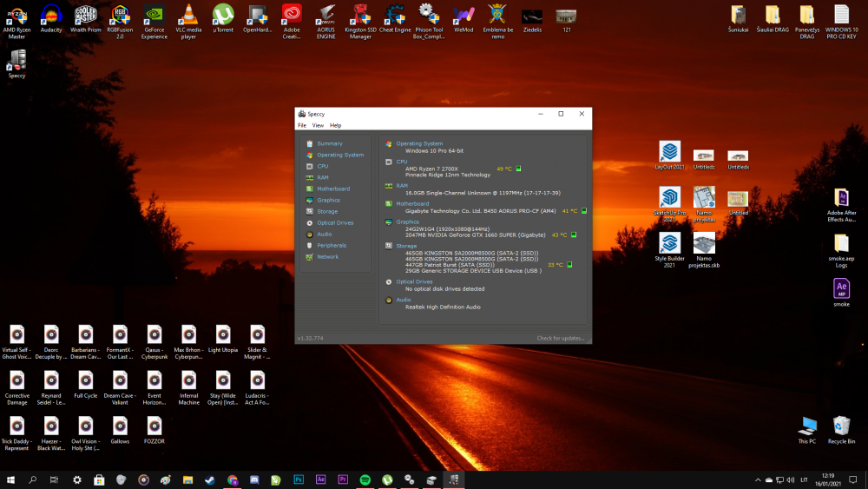Select RAM in Speccy's sidebar
Screen dimensions: 868x489
(x=322, y=178)
